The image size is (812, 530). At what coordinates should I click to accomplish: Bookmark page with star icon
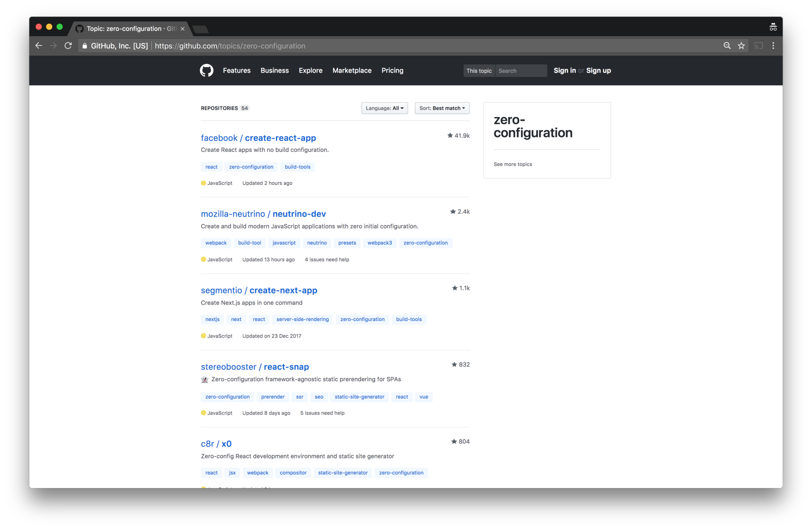tap(741, 46)
